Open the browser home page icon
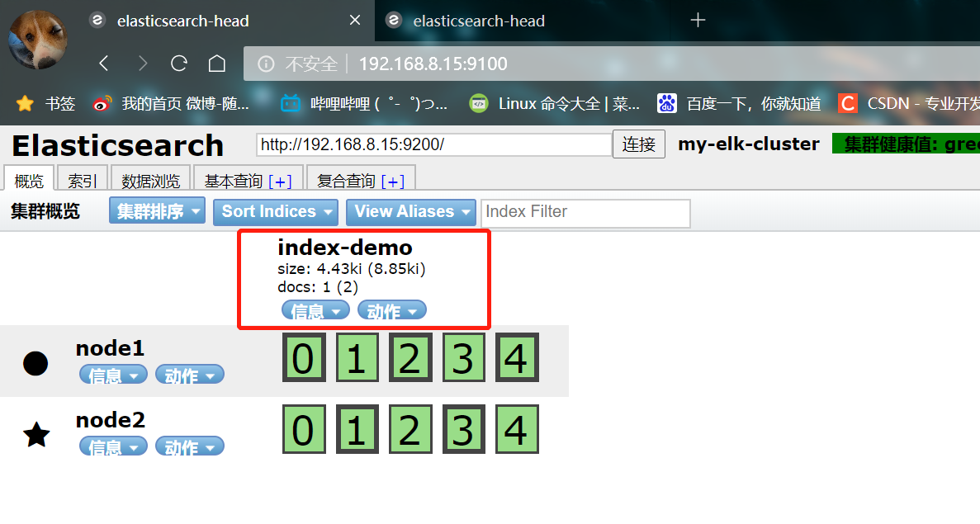The image size is (980, 524). click(x=217, y=63)
